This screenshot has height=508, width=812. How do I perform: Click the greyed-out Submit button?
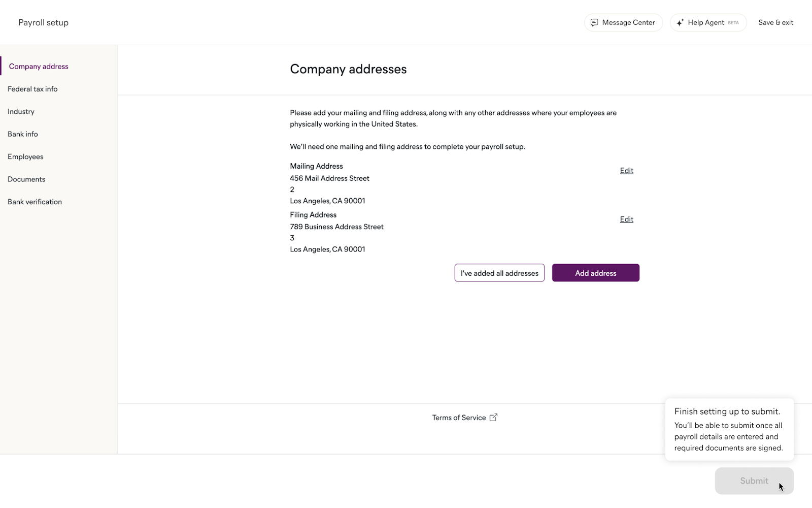point(754,481)
